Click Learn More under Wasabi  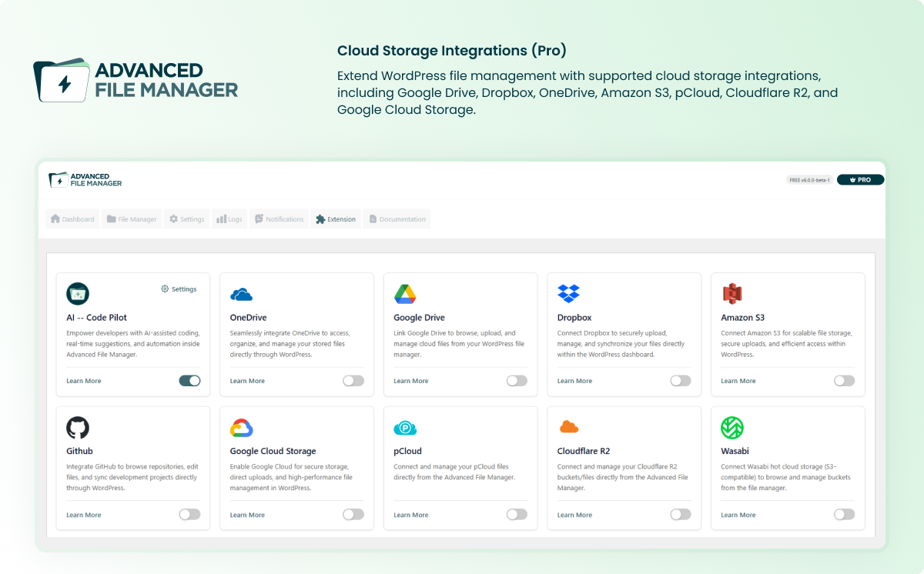738,515
